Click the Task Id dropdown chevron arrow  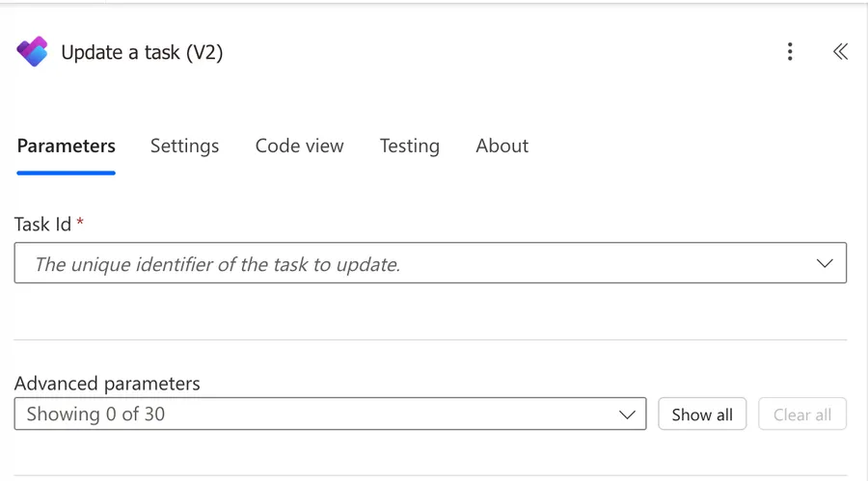click(825, 263)
